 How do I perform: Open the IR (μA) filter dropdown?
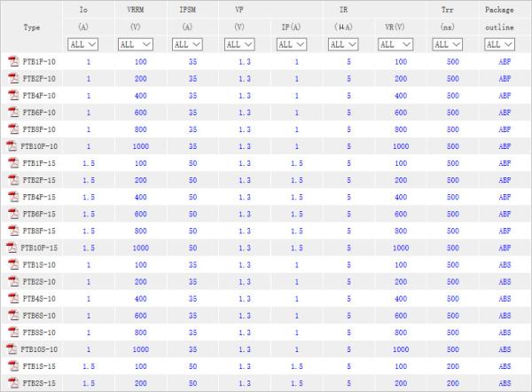point(343,44)
